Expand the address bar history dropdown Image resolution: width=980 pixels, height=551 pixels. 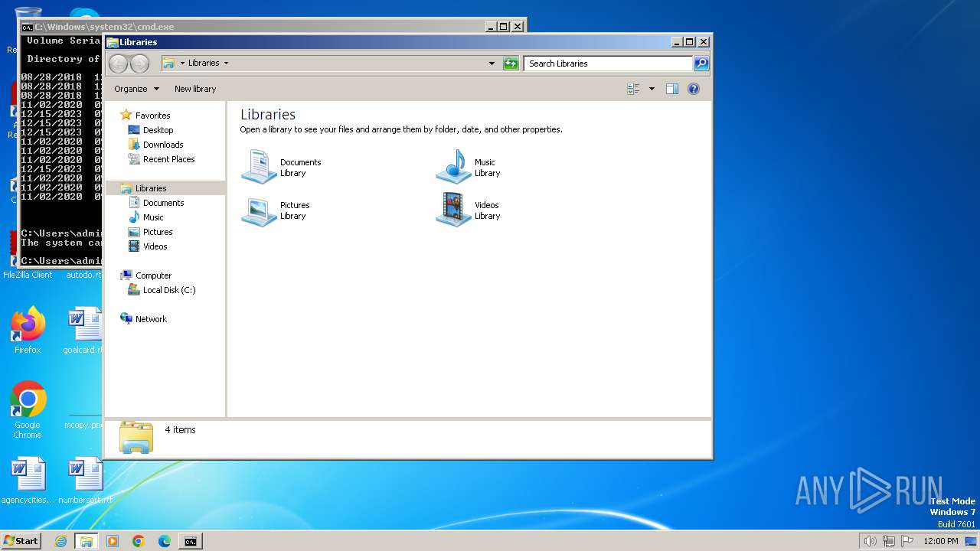[492, 64]
